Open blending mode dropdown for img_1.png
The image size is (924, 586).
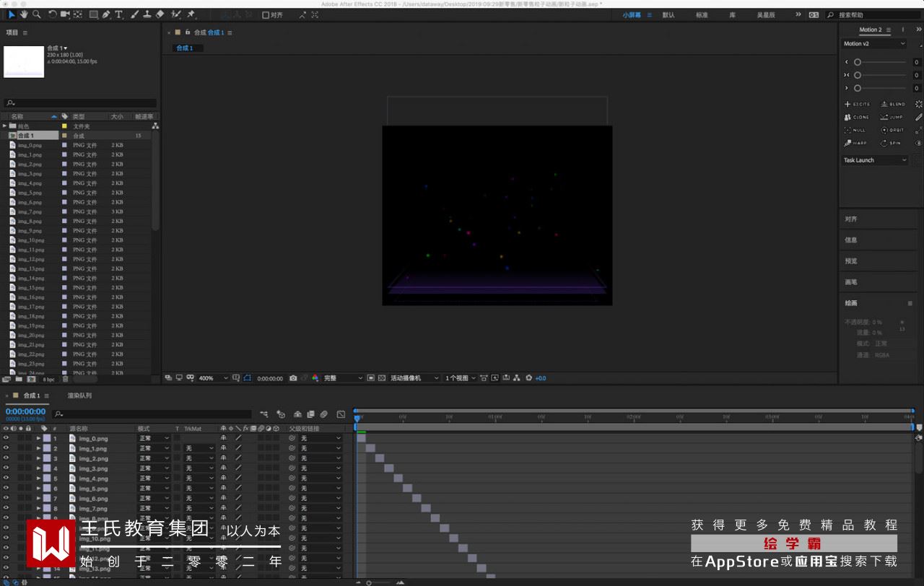click(x=154, y=448)
